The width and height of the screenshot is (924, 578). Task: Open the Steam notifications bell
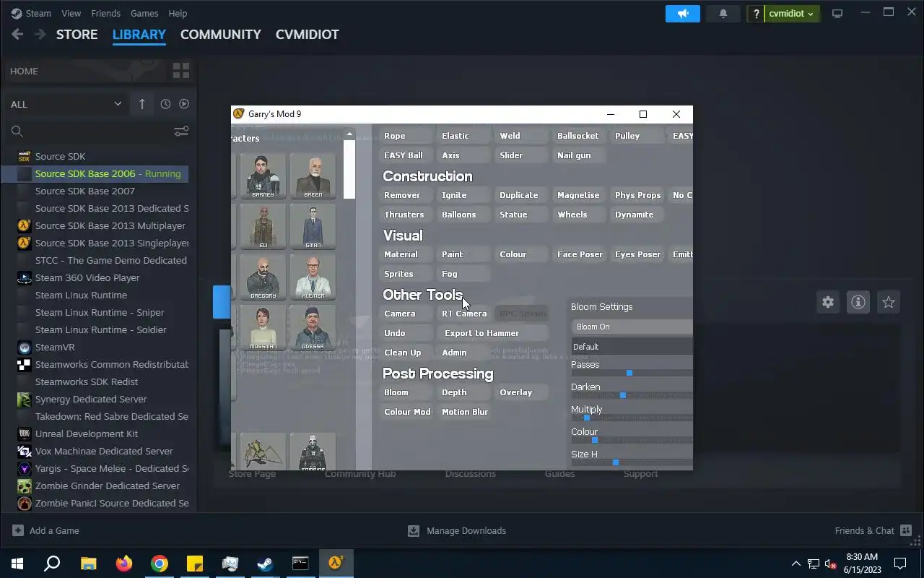pyautogui.click(x=723, y=14)
